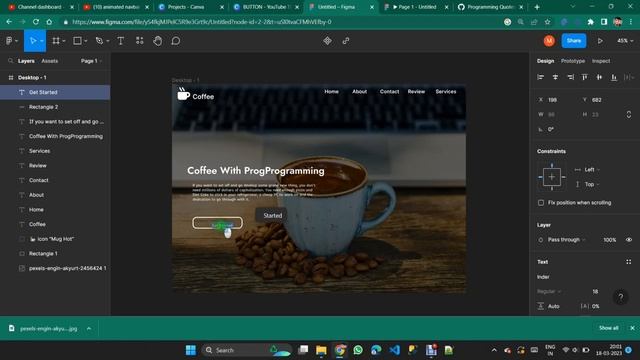Toggle layer visibility eye icon

tap(629, 240)
